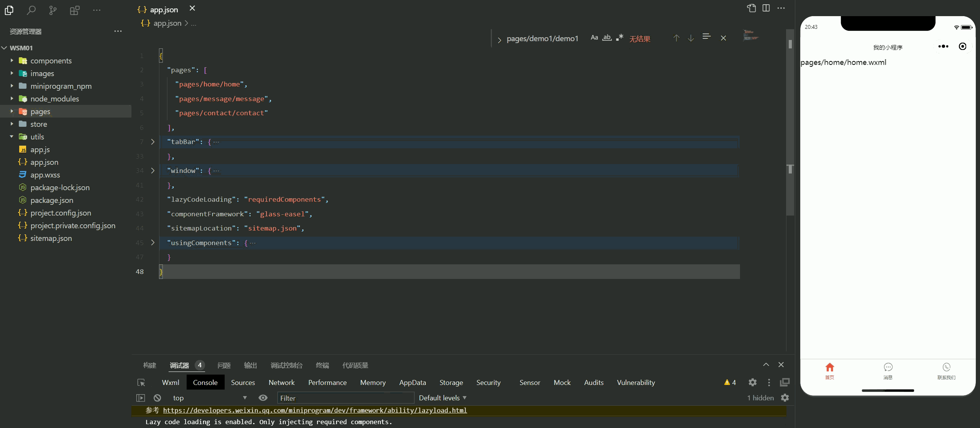Expand the components folder
980x428 pixels.
coord(51,61)
